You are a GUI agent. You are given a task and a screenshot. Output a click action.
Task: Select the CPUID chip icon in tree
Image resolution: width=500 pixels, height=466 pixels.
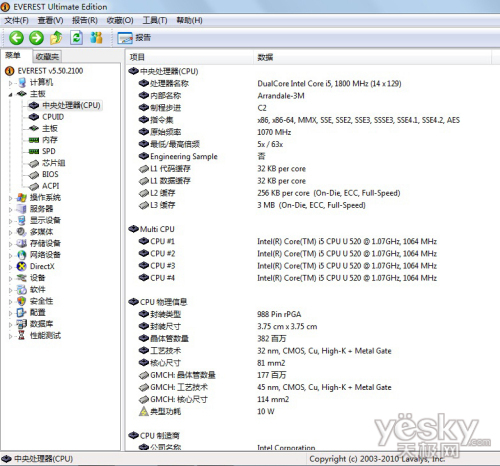pos(34,117)
